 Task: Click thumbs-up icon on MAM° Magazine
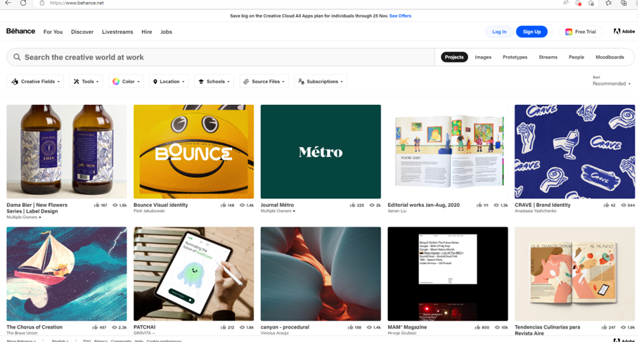(477, 327)
